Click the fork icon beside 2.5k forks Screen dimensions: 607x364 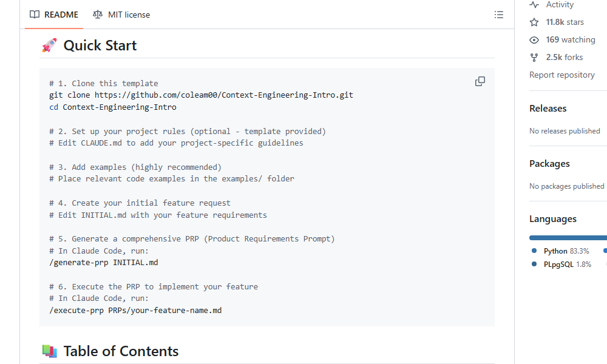534,58
